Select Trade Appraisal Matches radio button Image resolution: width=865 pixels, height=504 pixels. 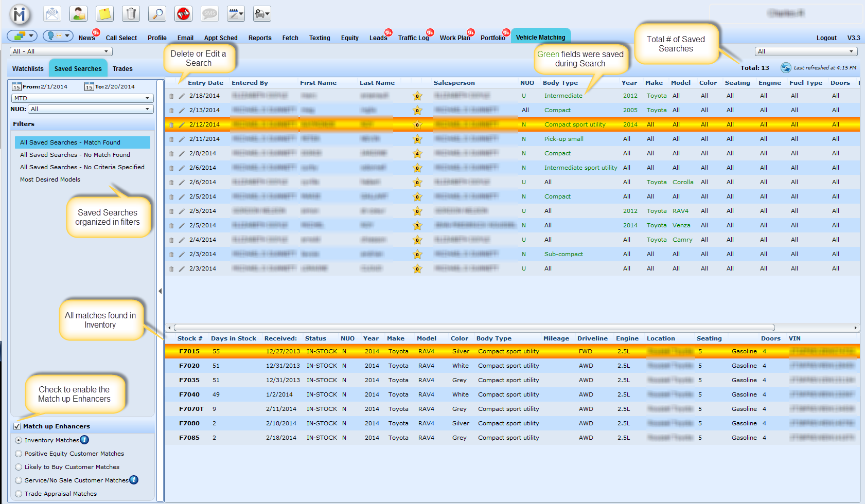point(19,494)
